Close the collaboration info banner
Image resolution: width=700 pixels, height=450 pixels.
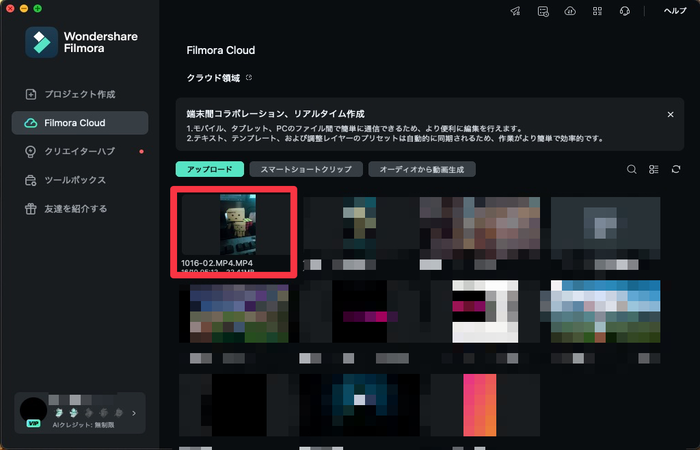point(670,115)
